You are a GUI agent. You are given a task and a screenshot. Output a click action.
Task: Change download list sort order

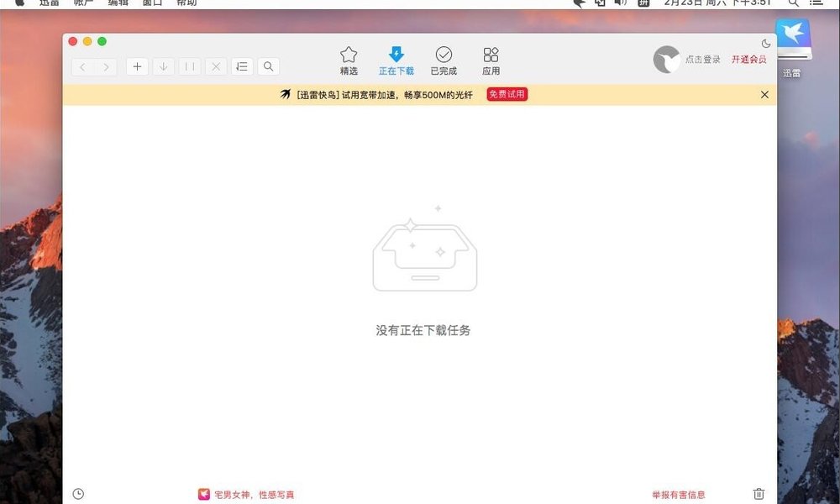tap(242, 66)
